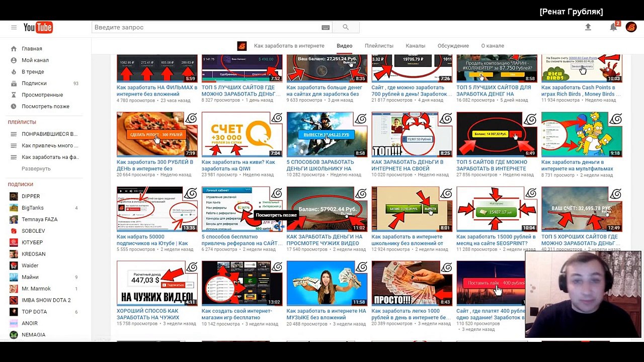Viewport: 644px width, 362px height.
Task: Open the girl holding money thumbnail
Action: click(x=327, y=283)
